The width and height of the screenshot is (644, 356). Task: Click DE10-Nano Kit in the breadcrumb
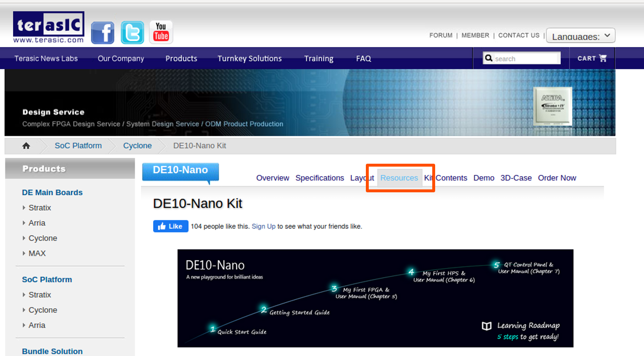200,146
